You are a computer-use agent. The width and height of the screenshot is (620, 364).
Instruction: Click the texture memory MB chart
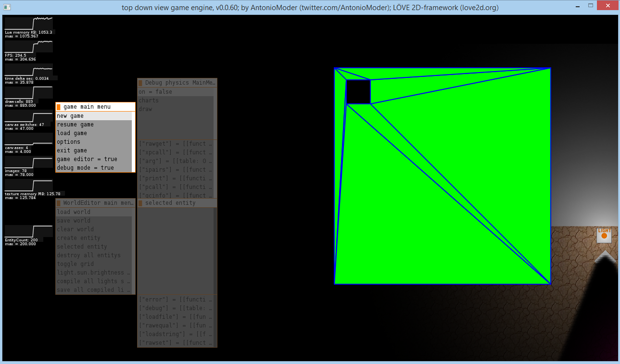coord(29,185)
